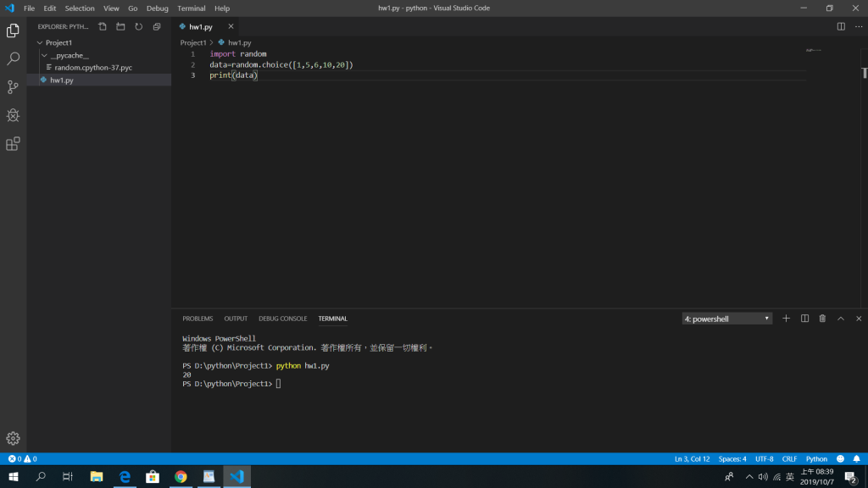Switch to the DEBUG CONSOLE tab
The width and height of the screenshot is (868, 488).
pyautogui.click(x=283, y=319)
